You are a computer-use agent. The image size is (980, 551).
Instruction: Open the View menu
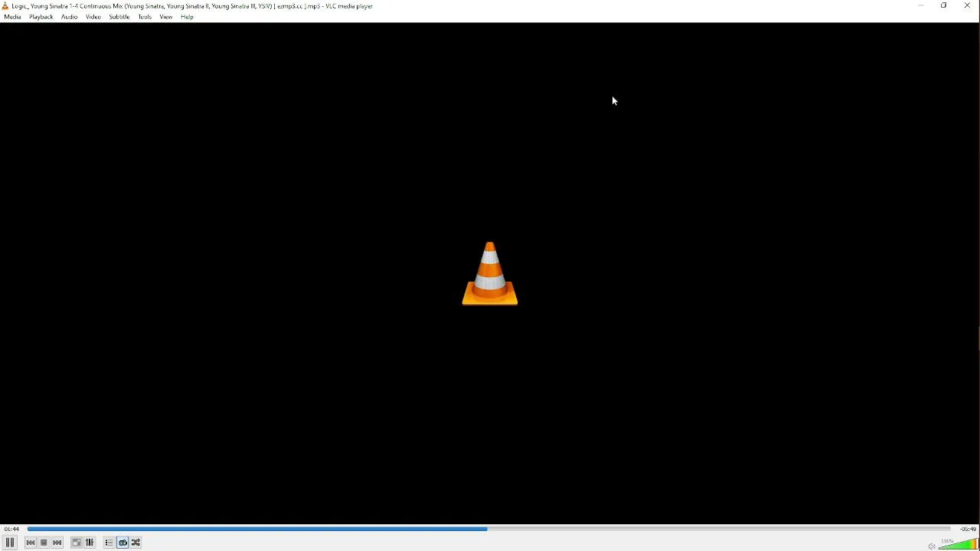[x=166, y=17]
